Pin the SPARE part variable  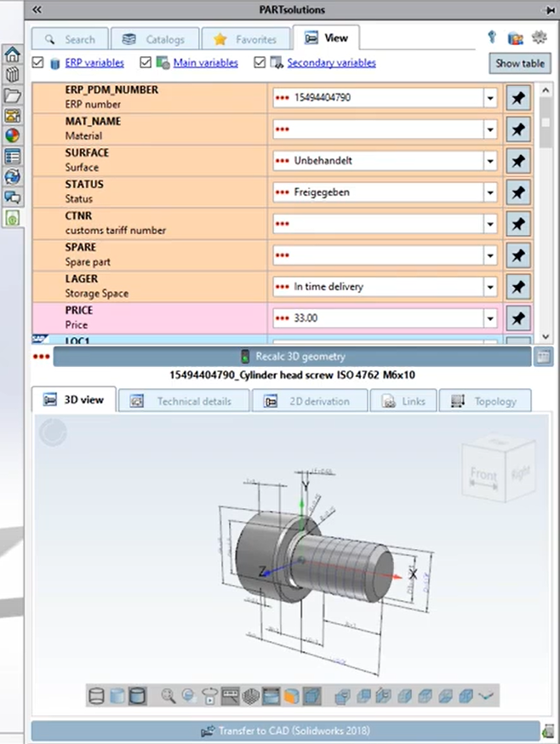click(x=518, y=255)
